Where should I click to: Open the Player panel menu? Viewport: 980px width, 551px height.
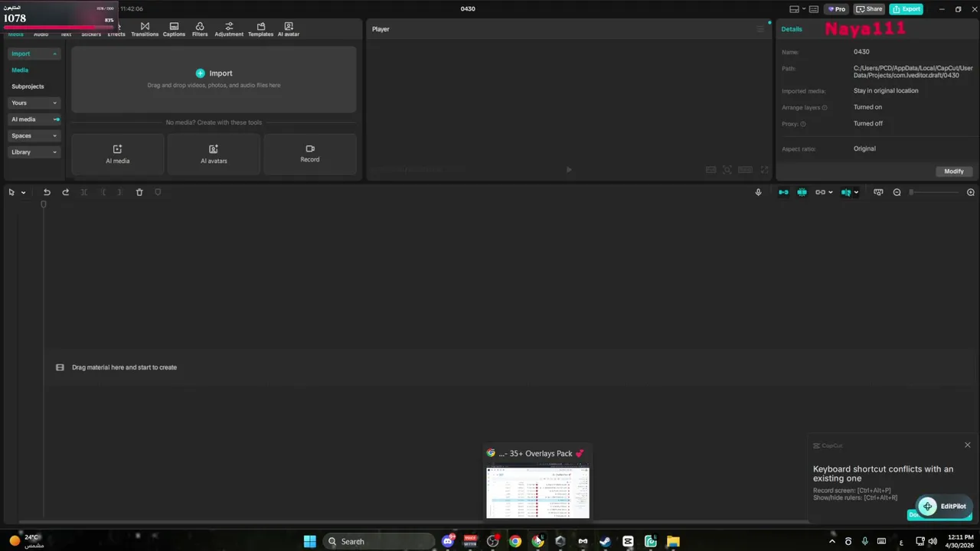[760, 29]
